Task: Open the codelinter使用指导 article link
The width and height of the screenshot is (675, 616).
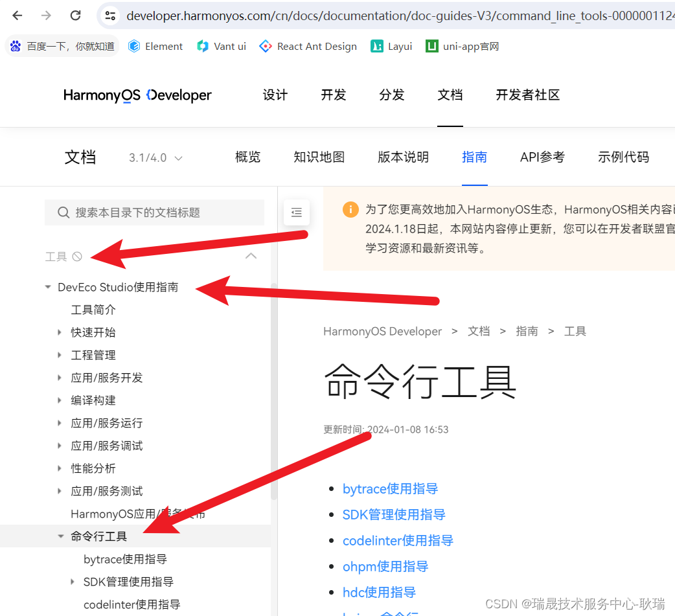Action: click(x=398, y=541)
